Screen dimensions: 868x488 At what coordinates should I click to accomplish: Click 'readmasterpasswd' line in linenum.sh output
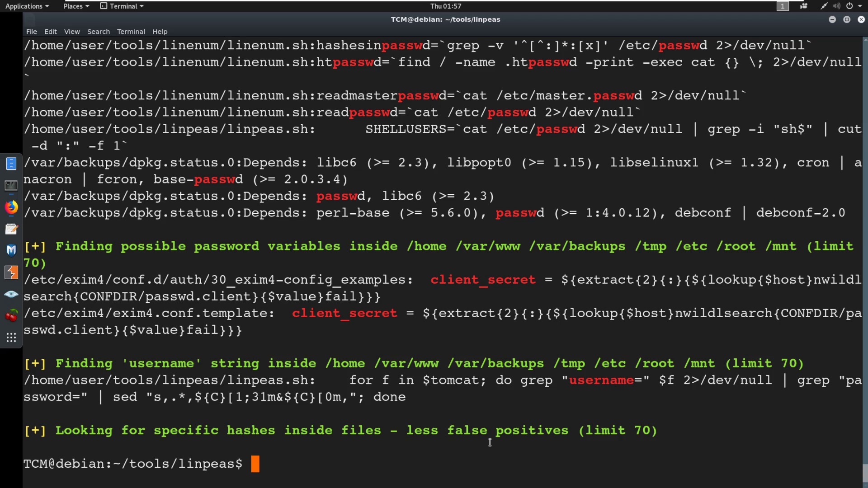point(385,96)
